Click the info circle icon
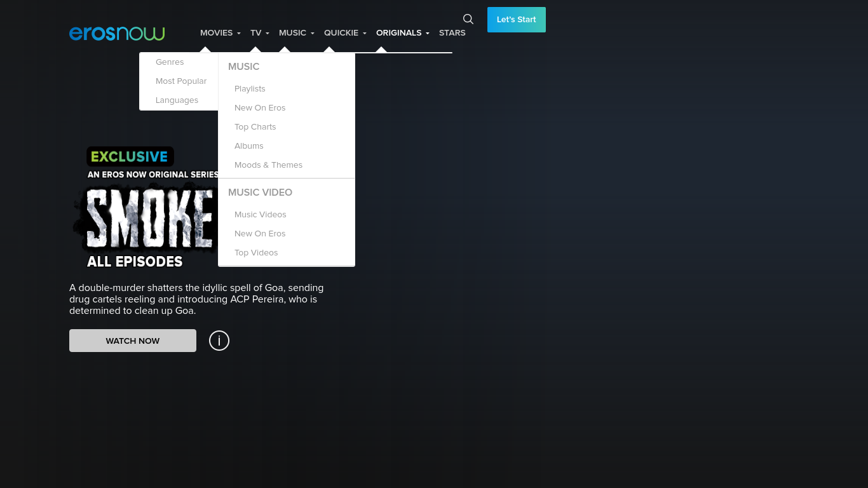The width and height of the screenshot is (868, 488). pos(219,341)
